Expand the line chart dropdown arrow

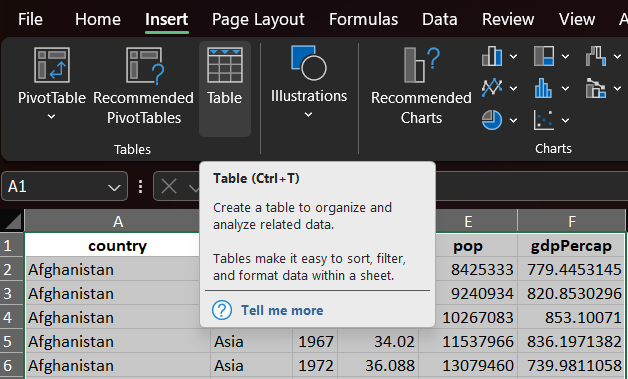pos(513,88)
